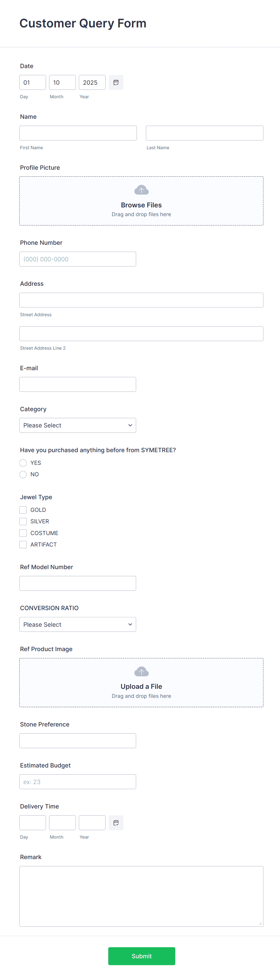280x980 pixels.
Task: Click the Estimated Budget field
Action: click(x=77, y=782)
